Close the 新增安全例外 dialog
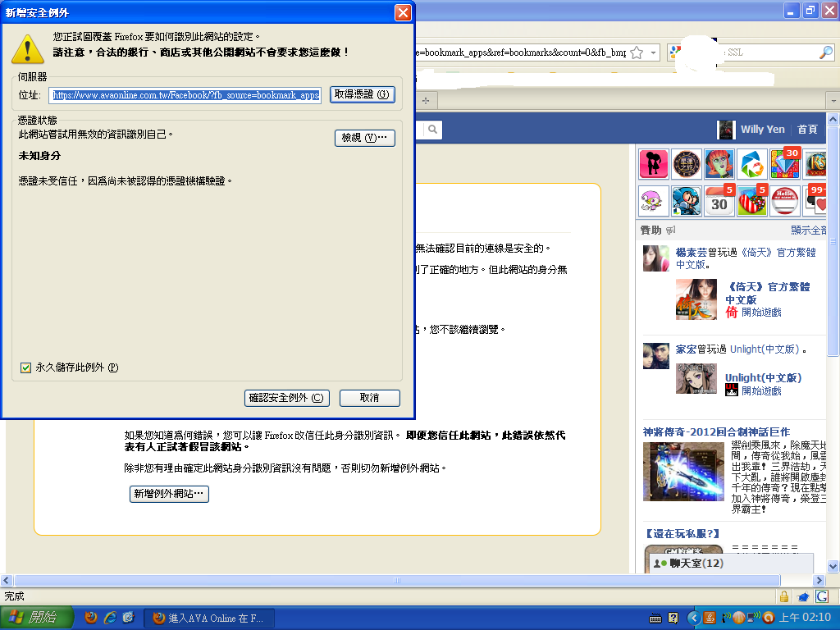Image resolution: width=840 pixels, height=630 pixels. pos(402,12)
